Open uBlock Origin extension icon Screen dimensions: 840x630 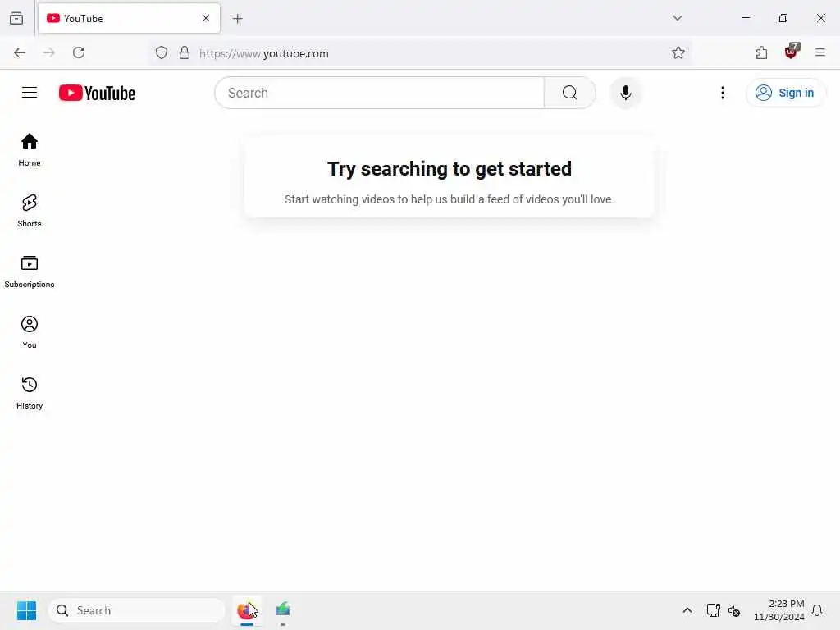point(791,52)
